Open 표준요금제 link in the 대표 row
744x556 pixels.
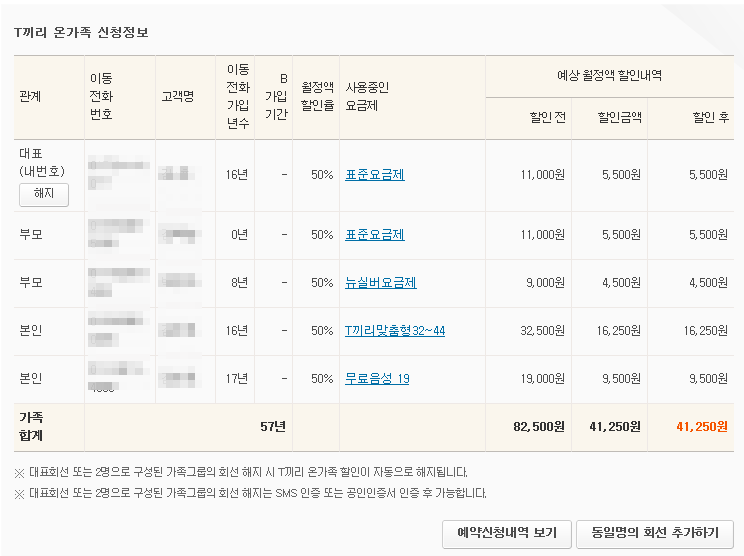tap(374, 175)
